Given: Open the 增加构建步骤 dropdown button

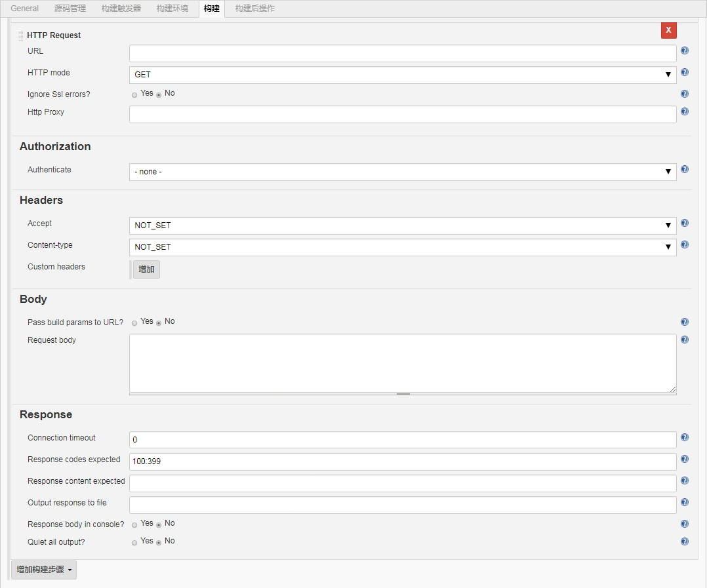Looking at the screenshot, I should [x=44, y=570].
